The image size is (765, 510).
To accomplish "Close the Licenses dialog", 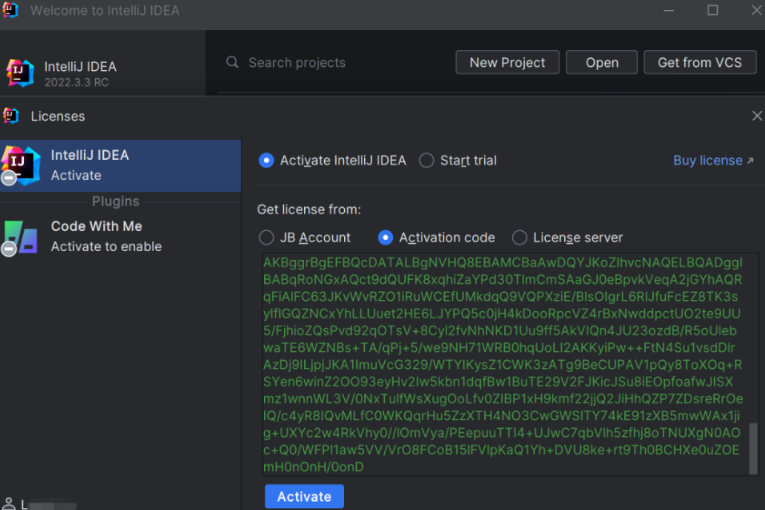I will coord(757,116).
